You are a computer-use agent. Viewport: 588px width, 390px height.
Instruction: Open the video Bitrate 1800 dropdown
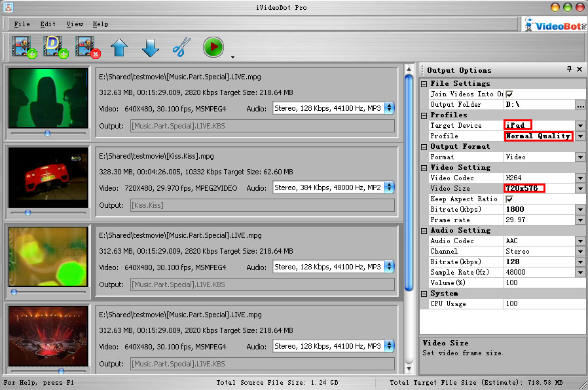[x=580, y=210]
